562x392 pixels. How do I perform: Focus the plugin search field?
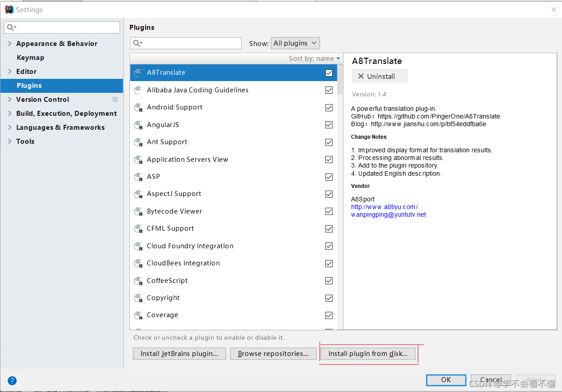(x=186, y=43)
